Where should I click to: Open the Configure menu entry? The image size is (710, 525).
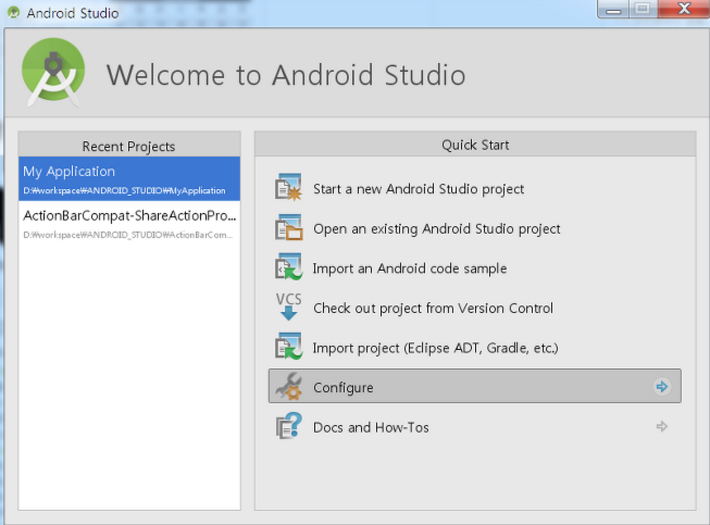(475, 386)
